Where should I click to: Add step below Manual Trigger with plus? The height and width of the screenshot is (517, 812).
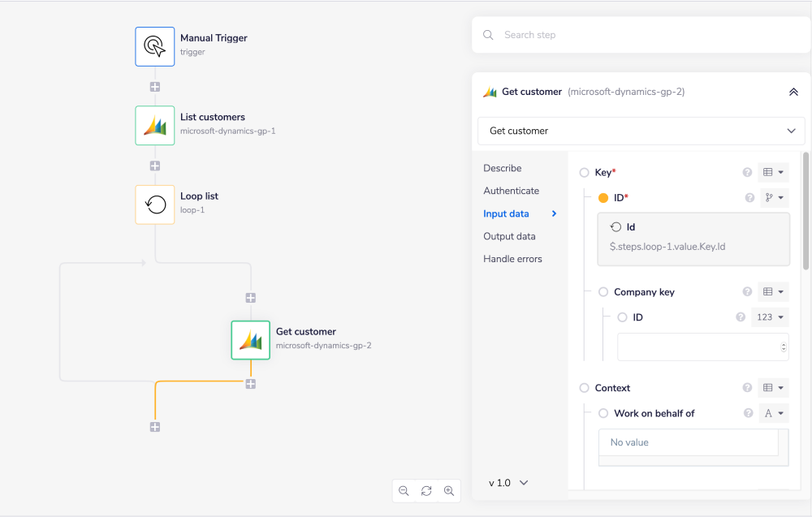click(x=154, y=86)
